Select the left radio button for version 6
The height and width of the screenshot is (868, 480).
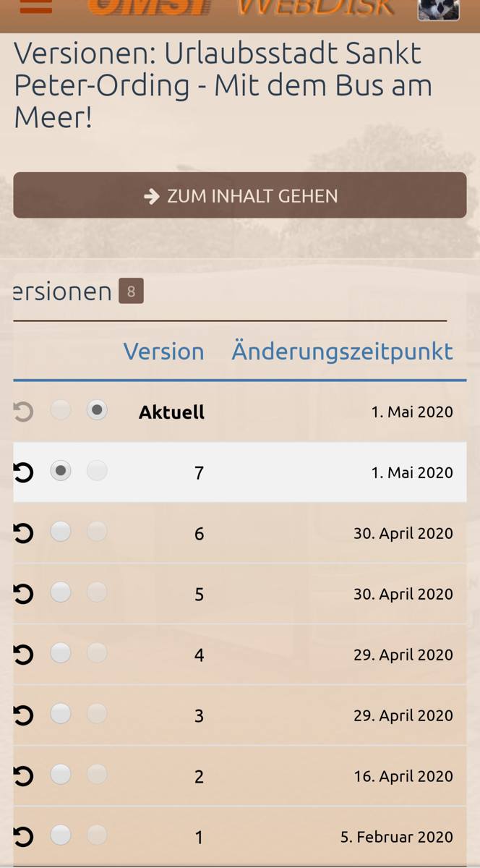[x=61, y=532]
